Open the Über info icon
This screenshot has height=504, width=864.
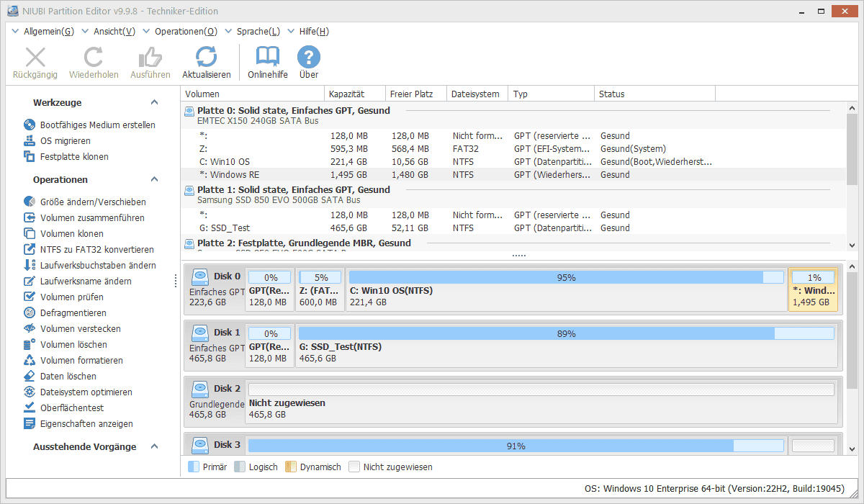click(x=309, y=58)
